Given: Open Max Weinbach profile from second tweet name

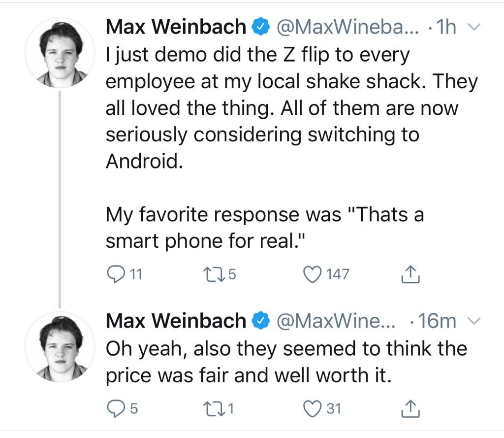Looking at the screenshot, I should pyautogui.click(x=176, y=321).
